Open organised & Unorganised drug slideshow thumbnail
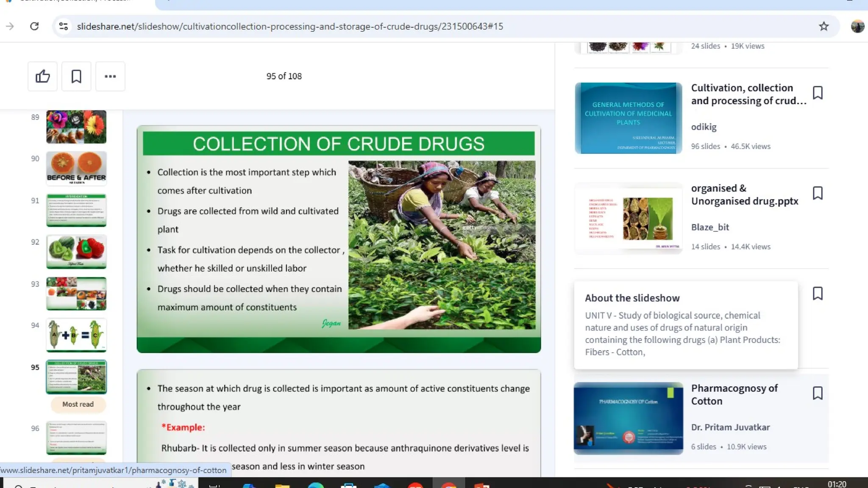 pos(628,218)
